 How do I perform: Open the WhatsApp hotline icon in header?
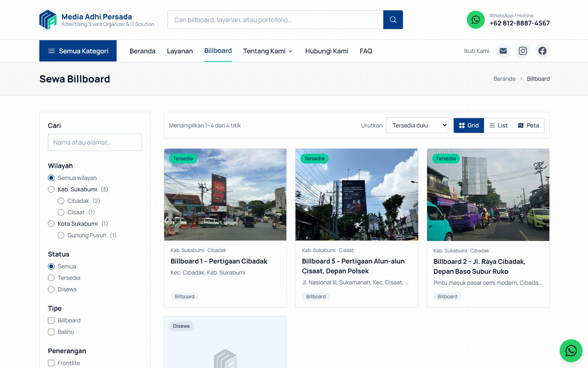coord(476,20)
